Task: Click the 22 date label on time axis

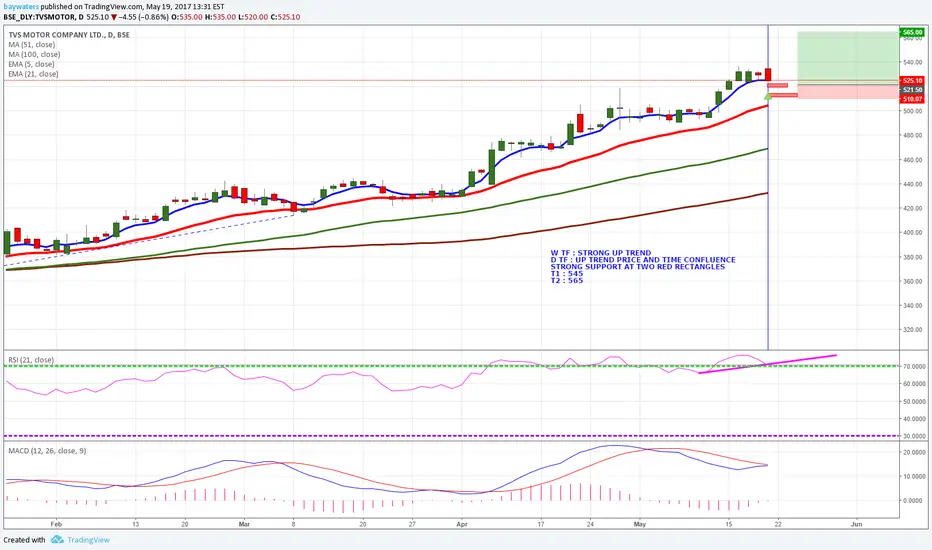Action: 777,524
